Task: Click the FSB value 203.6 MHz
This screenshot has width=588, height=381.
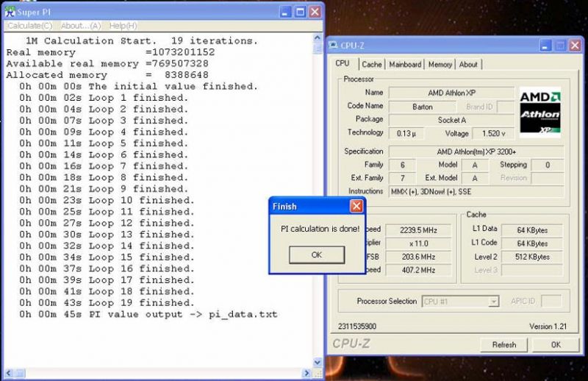Action: (x=418, y=257)
